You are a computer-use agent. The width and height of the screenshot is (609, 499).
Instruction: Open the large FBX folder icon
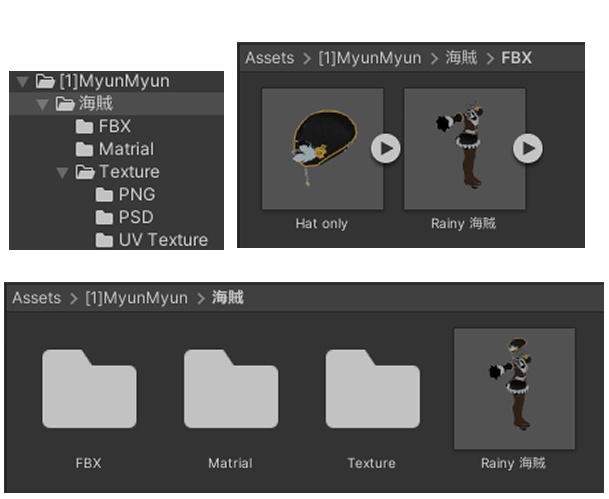click(89, 389)
